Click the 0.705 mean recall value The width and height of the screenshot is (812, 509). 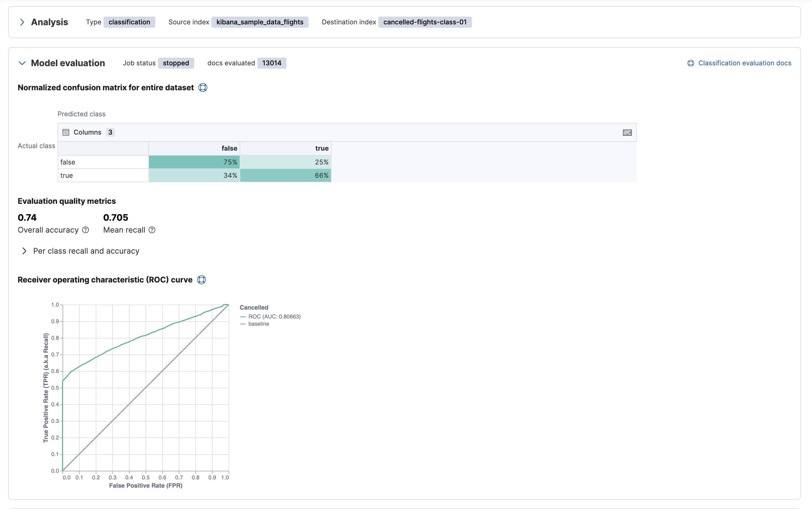(x=116, y=217)
